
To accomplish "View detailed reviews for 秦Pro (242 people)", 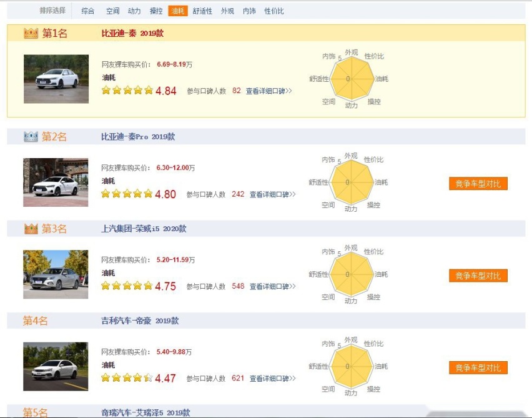I will click(272, 194).
